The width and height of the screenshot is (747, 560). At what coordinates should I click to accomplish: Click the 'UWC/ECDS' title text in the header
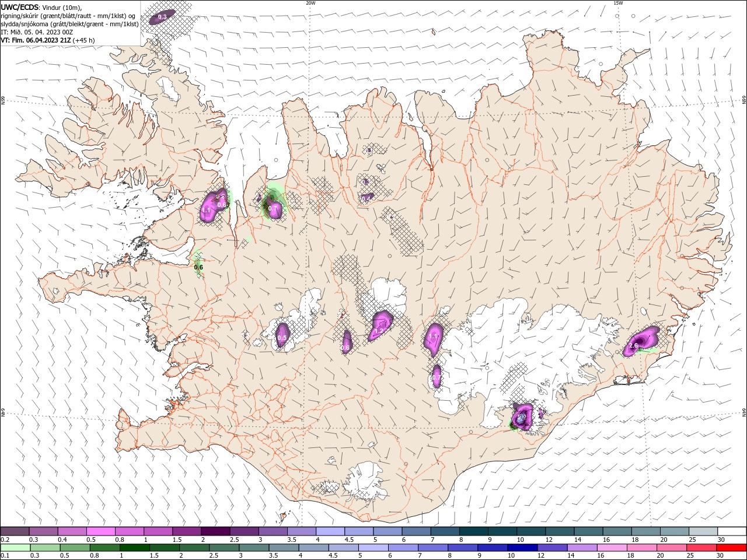pos(20,7)
